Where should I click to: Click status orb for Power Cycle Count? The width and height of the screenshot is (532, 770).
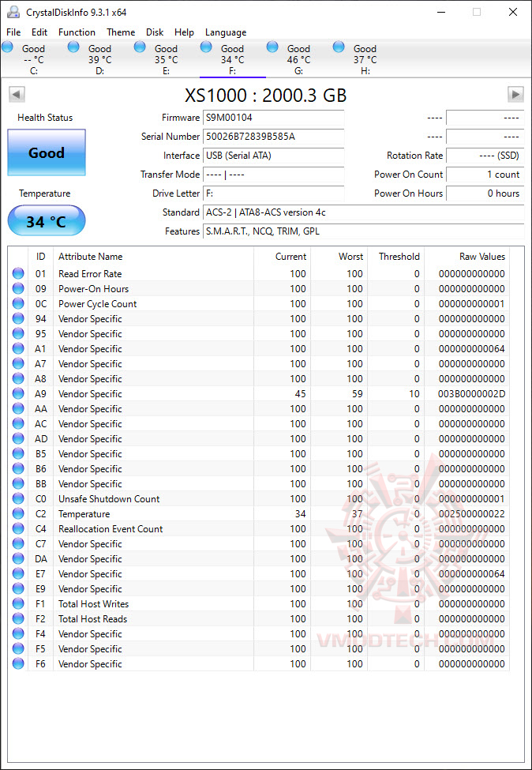coord(18,303)
